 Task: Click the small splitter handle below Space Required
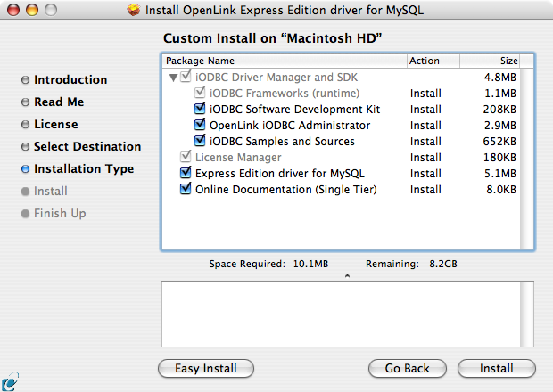(347, 276)
